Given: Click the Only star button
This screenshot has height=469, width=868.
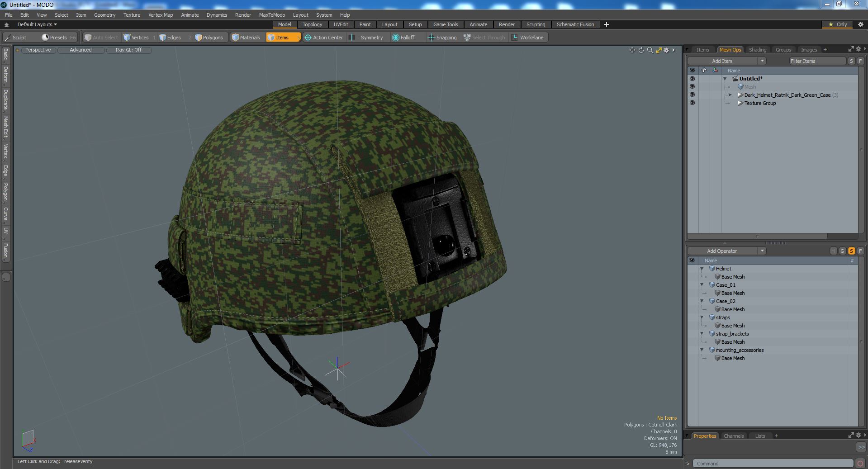Looking at the screenshot, I should point(838,24).
